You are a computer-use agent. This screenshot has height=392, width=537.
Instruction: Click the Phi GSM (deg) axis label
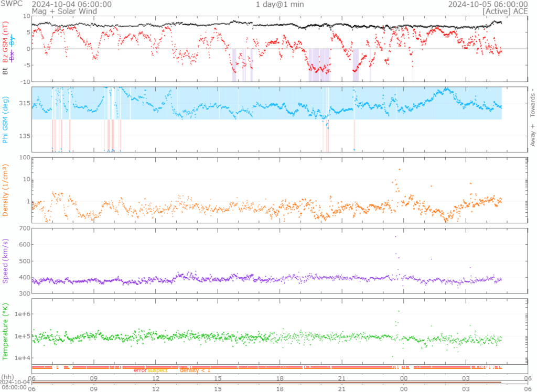(x=6, y=119)
